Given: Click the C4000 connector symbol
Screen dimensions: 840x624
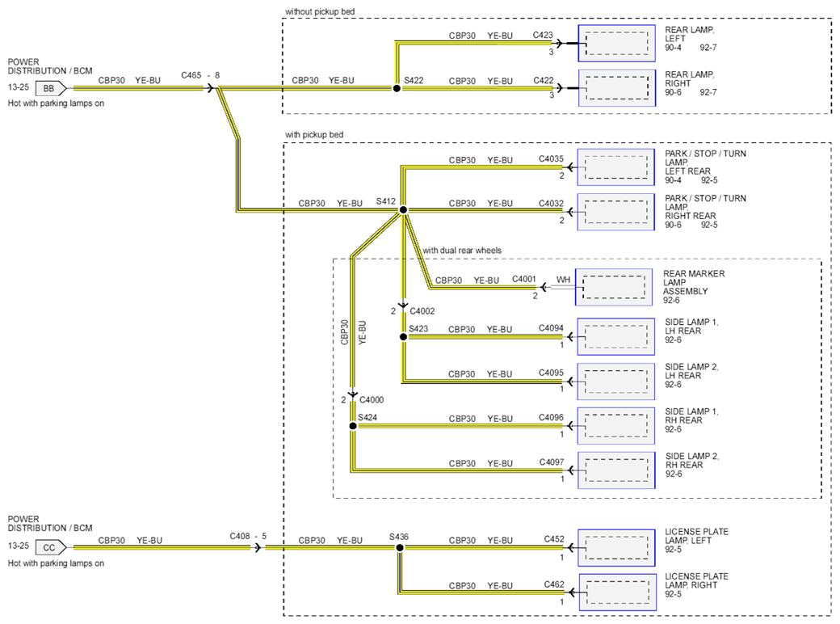Looking at the screenshot, I should point(352,395).
